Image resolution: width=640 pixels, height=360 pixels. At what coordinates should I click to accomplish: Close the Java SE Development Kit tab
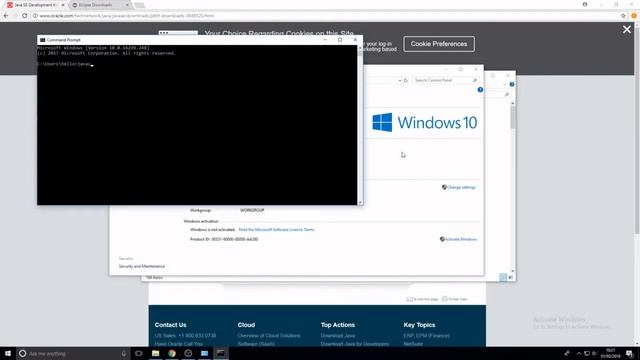[63, 5]
